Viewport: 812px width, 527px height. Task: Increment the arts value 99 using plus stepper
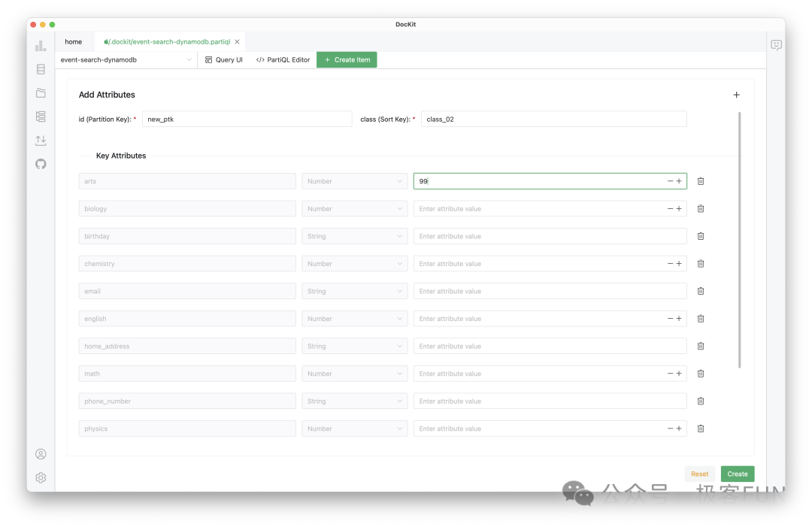[678, 180]
